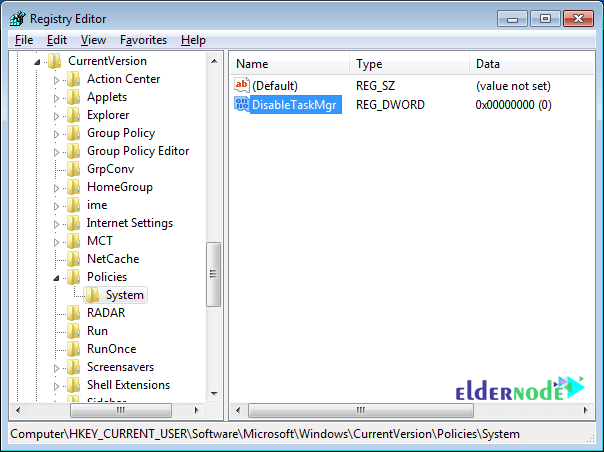Sort values by the Type column header
Image resolution: width=604 pixels, height=452 pixels.
409,64
